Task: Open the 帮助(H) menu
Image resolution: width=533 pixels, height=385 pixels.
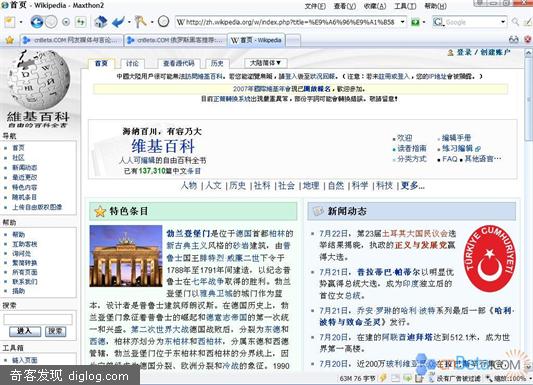Action: tap(435, 6)
